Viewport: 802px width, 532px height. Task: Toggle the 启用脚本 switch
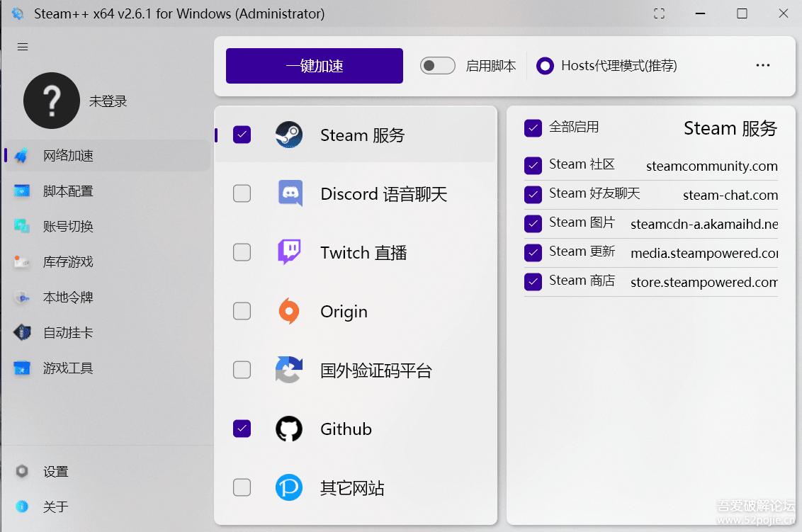(437, 66)
